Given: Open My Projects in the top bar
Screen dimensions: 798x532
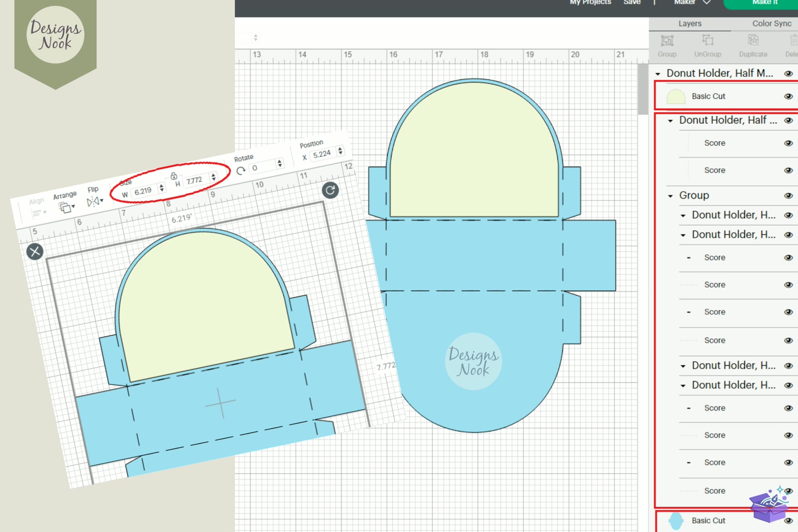Looking at the screenshot, I should coord(591,2).
